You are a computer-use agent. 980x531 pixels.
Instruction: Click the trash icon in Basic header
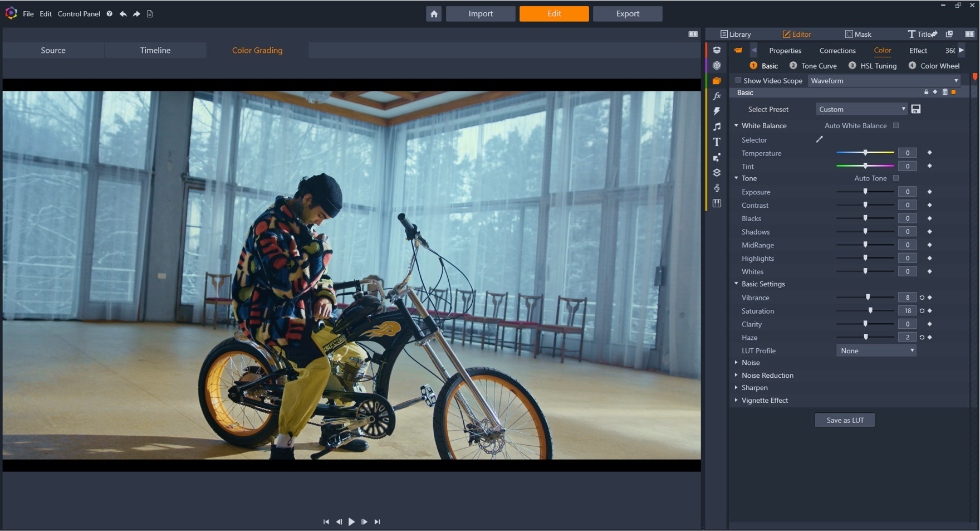pos(944,92)
